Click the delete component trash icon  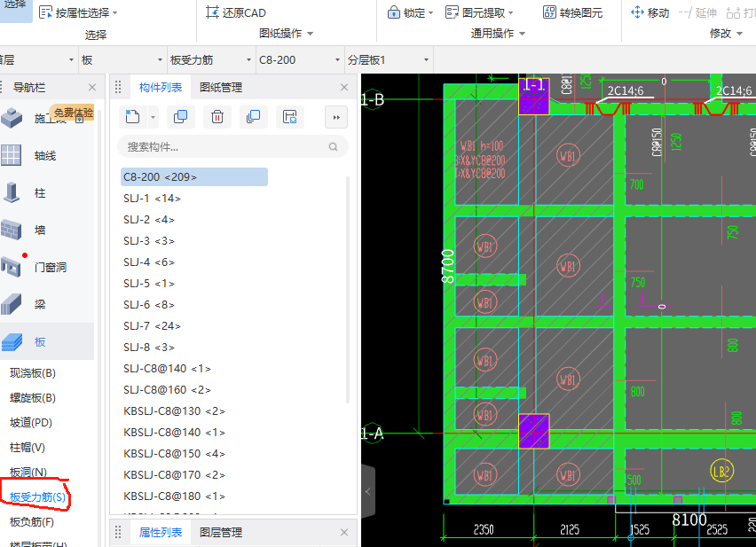pyautogui.click(x=217, y=117)
